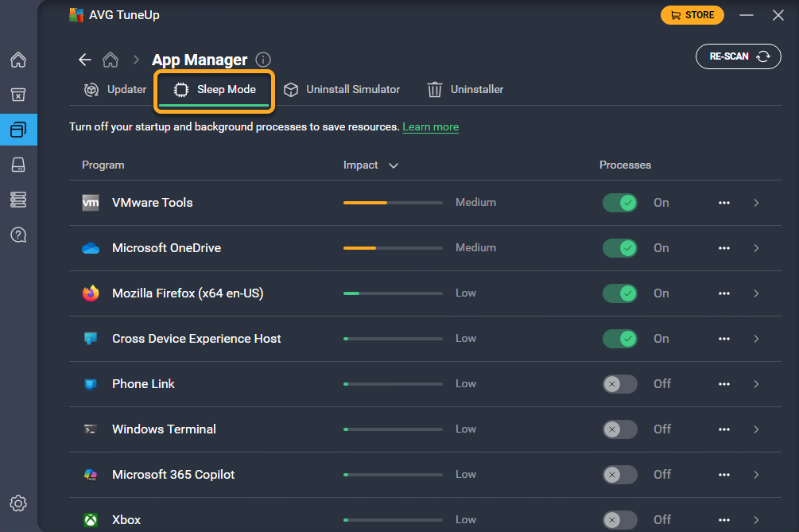
Task: Switch to the Updater tab
Action: (116, 90)
